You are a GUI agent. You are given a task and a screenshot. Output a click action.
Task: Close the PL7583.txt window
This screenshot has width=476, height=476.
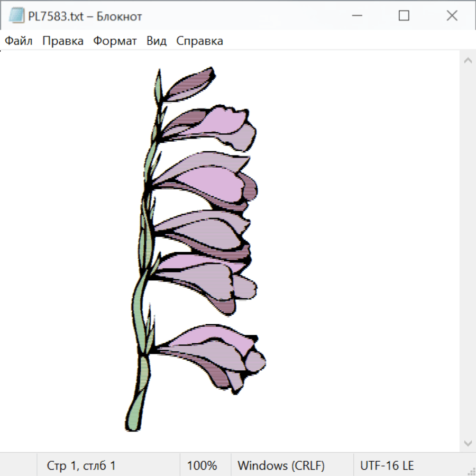tap(452, 16)
